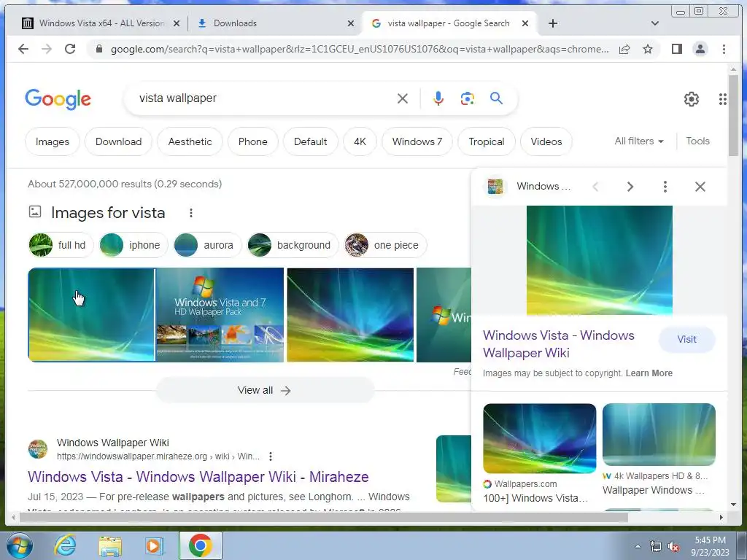Open the Google apps grid
Viewport: 747px width, 560px height.
tap(723, 99)
